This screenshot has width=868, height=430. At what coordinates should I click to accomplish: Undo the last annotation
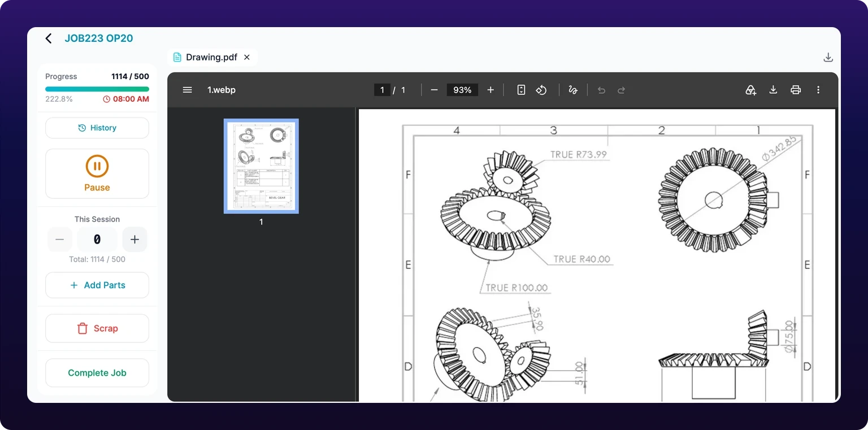[x=601, y=90]
